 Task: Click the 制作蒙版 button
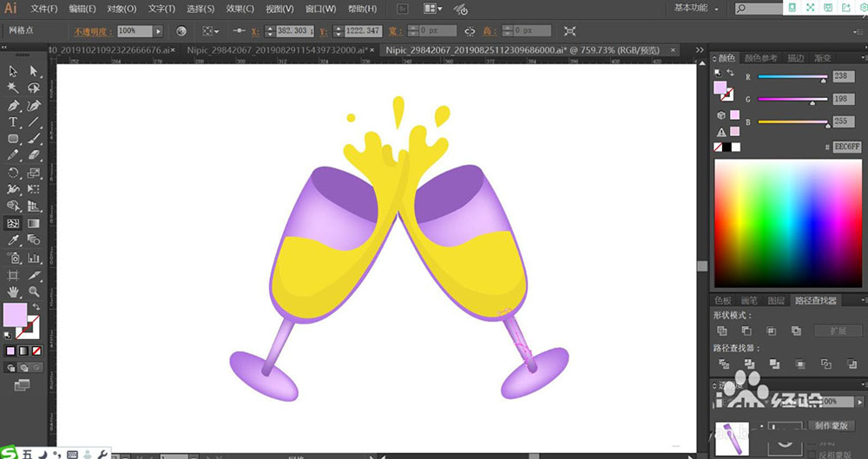click(833, 426)
